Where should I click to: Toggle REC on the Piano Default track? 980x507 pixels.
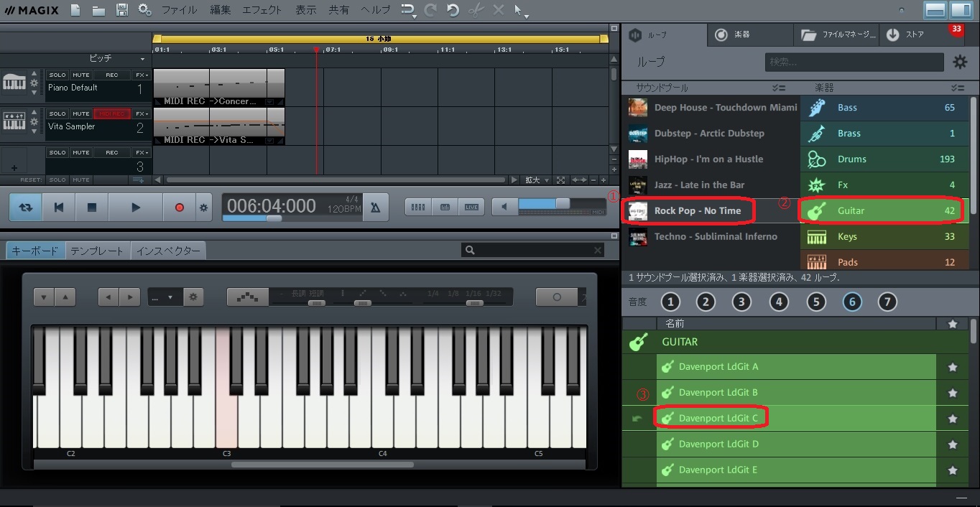[x=112, y=75]
